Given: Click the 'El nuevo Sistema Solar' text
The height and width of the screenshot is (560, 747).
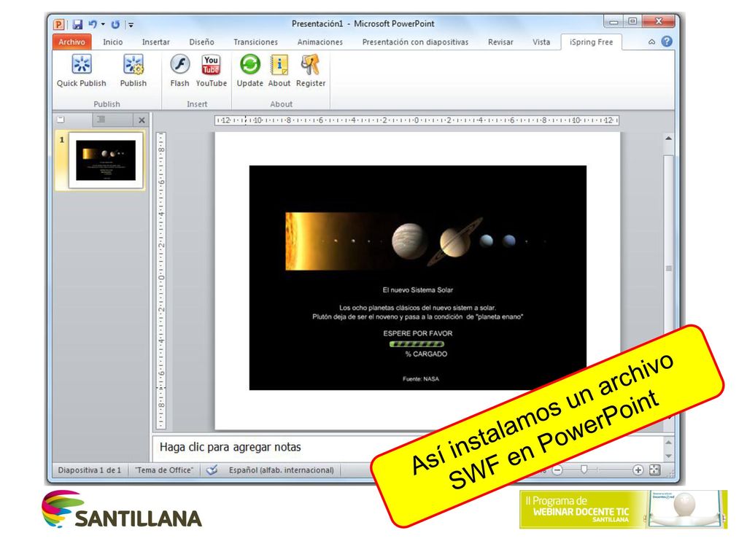Looking at the screenshot, I should (x=418, y=289).
